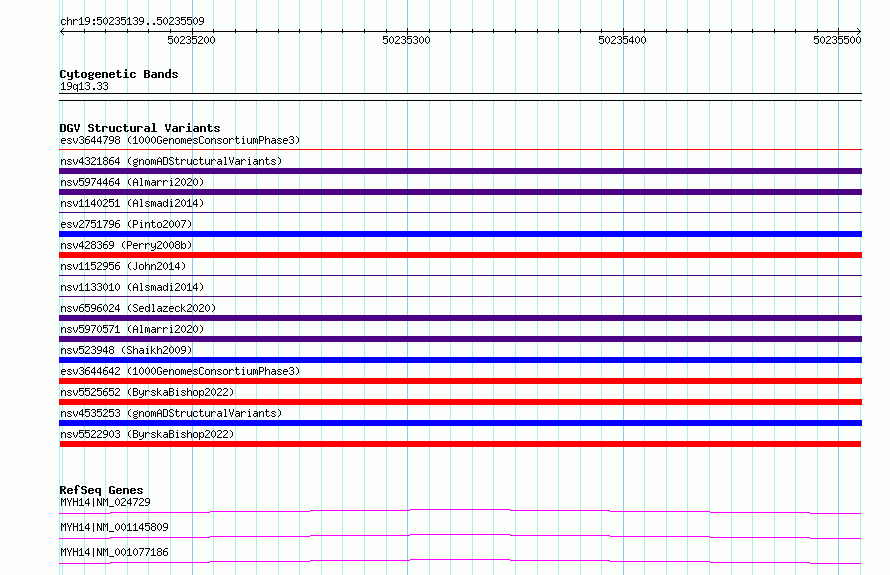The width and height of the screenshot is (890, 575).
Task: Click the thin line under nsv1133010
Action: (460, 297)
